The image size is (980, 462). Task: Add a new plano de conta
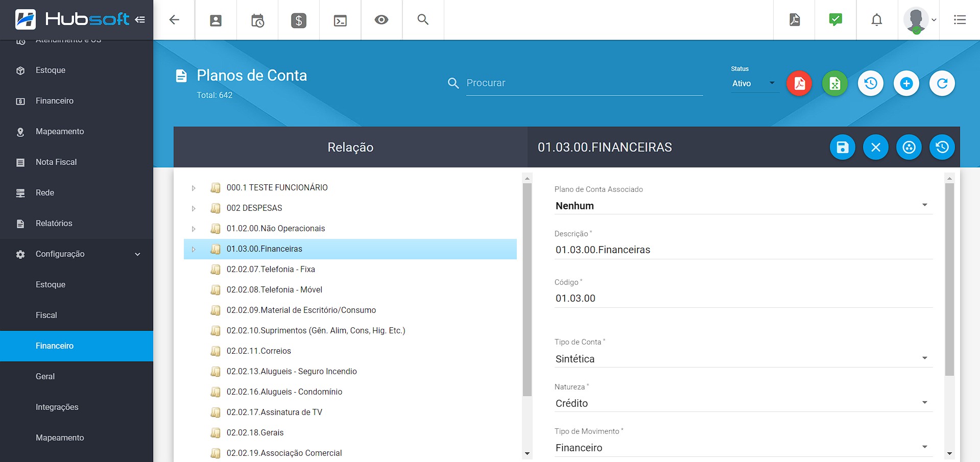[x=906, y=83]
